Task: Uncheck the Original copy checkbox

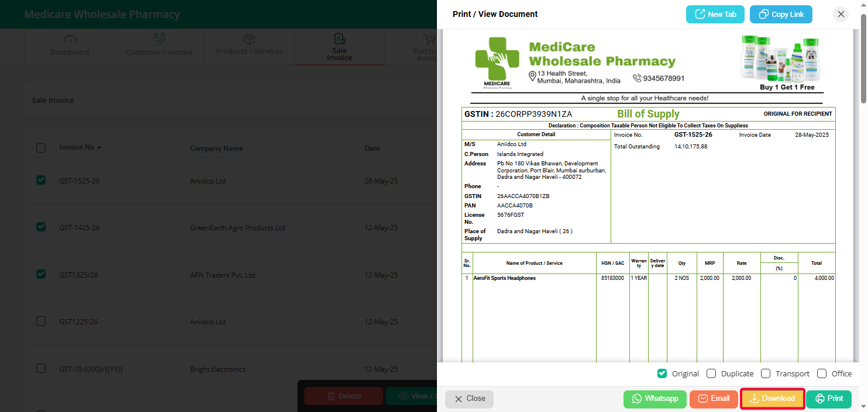Action: [662, 373]
